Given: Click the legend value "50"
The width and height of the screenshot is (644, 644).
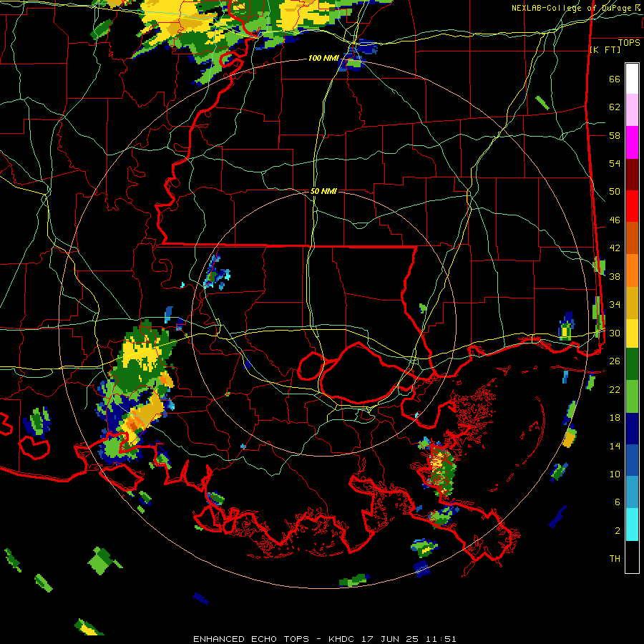Looking at the screenshot, I should [x=615, y=191].
